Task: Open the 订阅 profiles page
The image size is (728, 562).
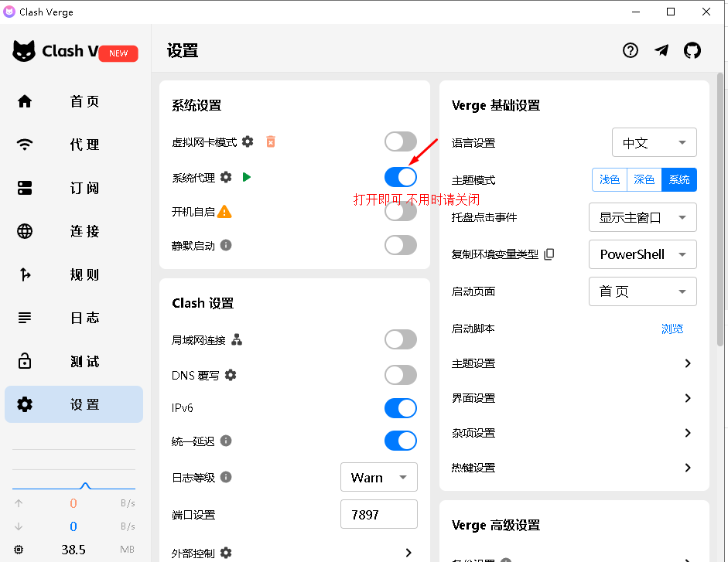Action: (73, 188)
